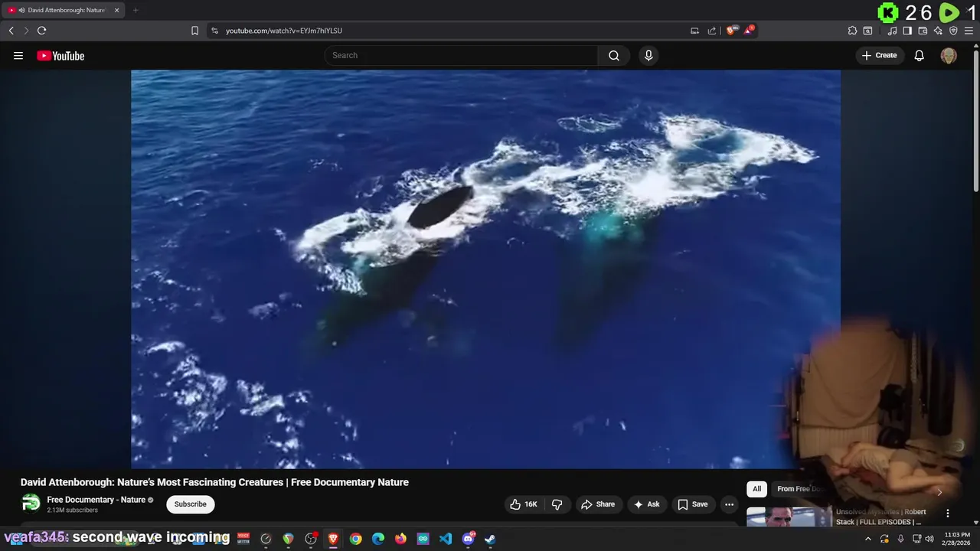Screen dimensions: 980x551
Task: Open Steam in taskbar
Action: [490, 539]
